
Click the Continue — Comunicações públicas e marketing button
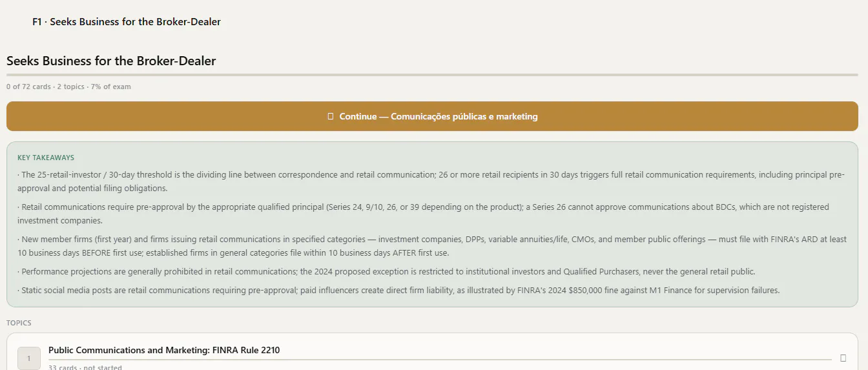click(432, 116)
